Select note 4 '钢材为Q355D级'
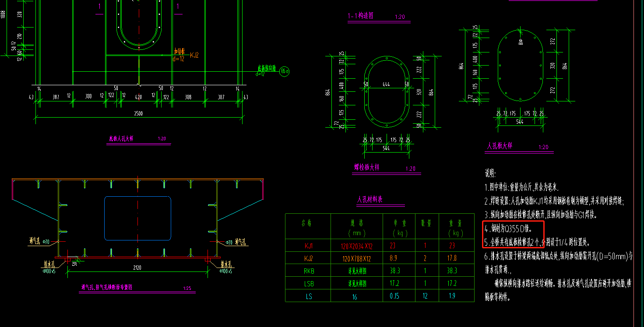This screenshot has width=644, height=327. (x=508, y=228)
